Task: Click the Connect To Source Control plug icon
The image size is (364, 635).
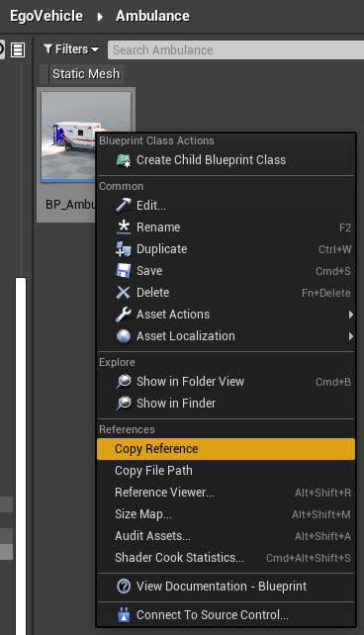Action: 124,615
